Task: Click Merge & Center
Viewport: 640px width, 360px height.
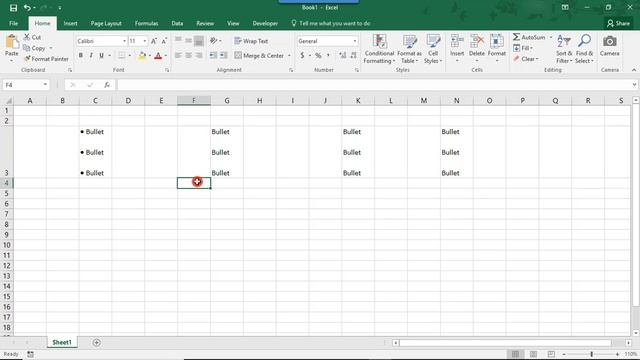Action: [259, 56]
